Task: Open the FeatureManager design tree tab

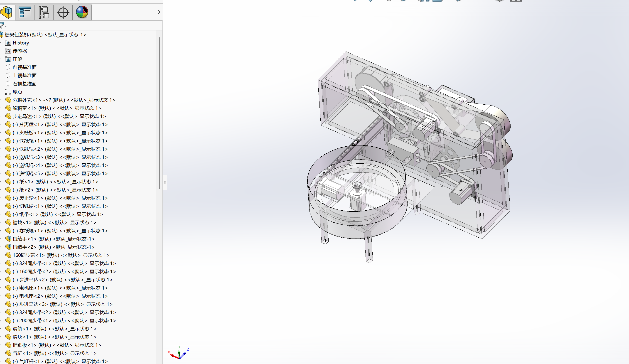Action: coord(7,12)
